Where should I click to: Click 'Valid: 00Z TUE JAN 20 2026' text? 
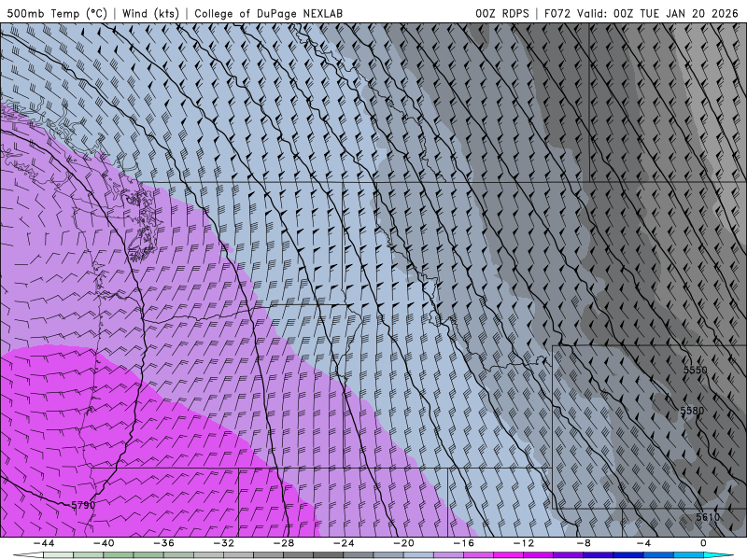pyautogui.click(x=657, y=13)
